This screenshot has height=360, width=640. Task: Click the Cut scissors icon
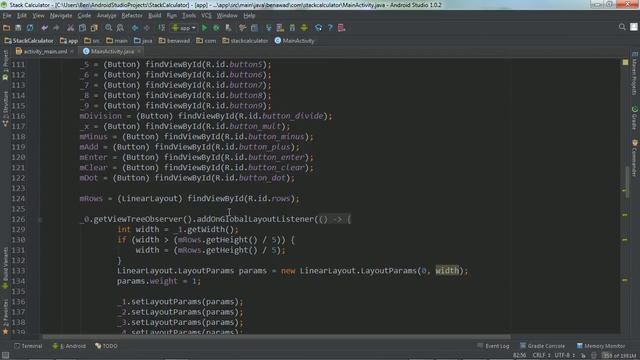(x=71, y=28)
